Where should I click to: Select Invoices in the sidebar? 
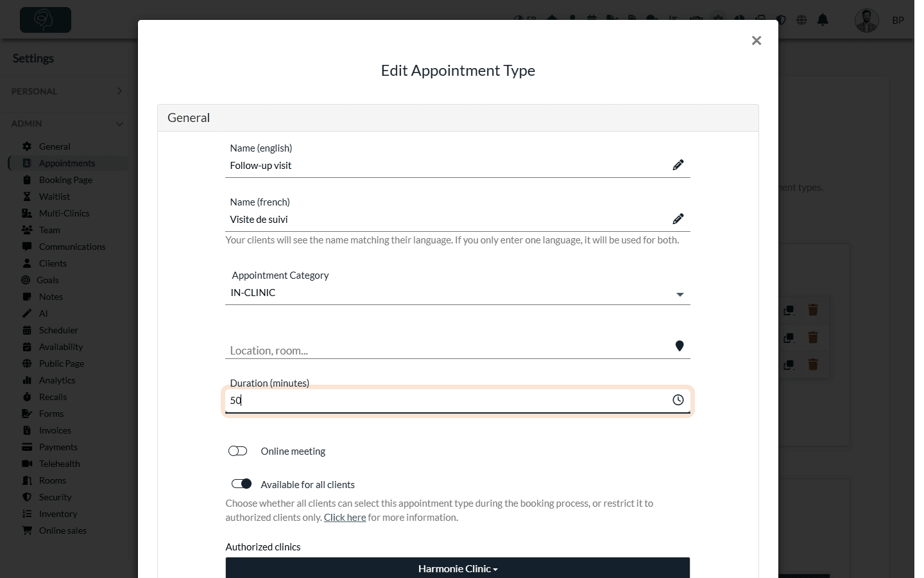[55, 430]
